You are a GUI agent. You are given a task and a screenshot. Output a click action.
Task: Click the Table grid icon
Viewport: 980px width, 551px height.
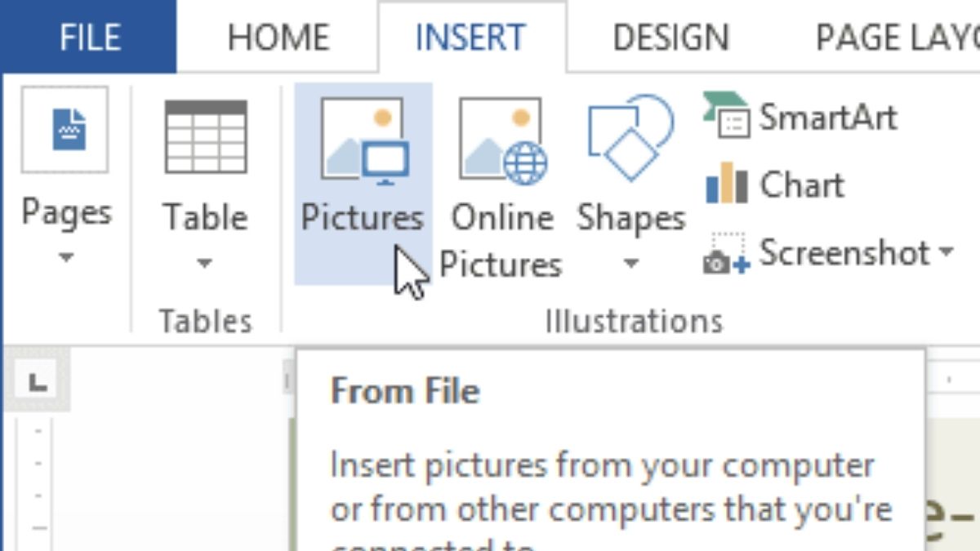205,136
